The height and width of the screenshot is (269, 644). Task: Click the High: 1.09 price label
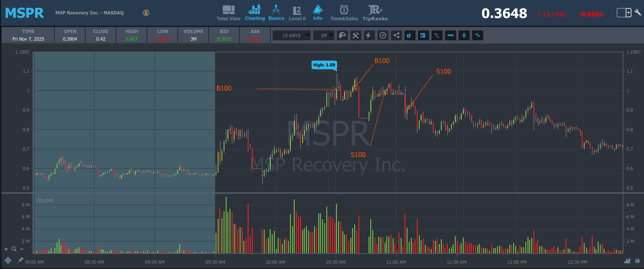324,65
